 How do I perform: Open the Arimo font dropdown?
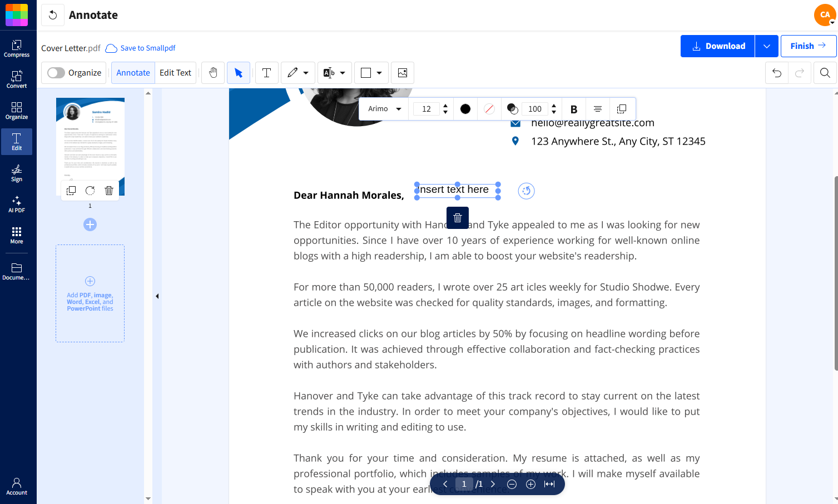[383, 108]
